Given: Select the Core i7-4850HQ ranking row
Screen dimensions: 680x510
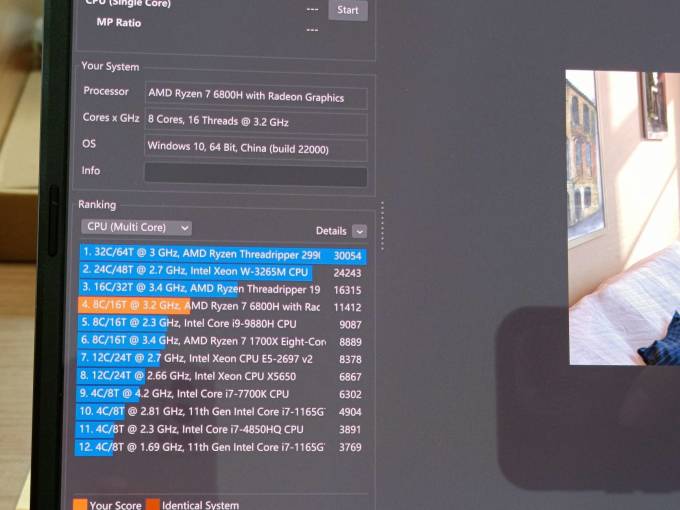Looking at the screenshot, I should [x=219, y=429].
